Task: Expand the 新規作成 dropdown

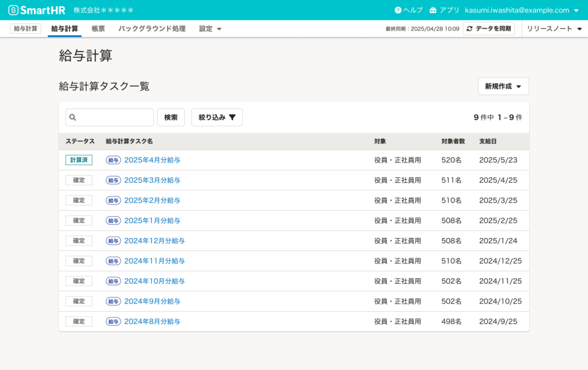Action: (503, 86)
